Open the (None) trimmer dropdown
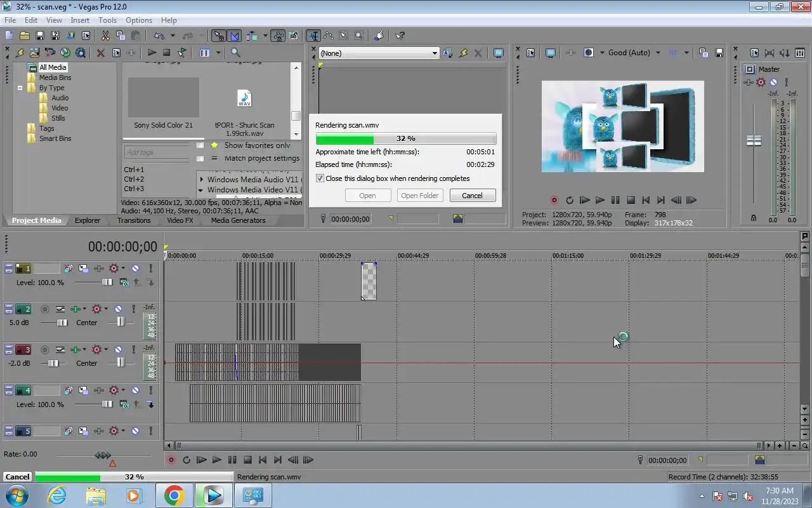The width and height of the screenshot is (812, 508). pos(379,53)
